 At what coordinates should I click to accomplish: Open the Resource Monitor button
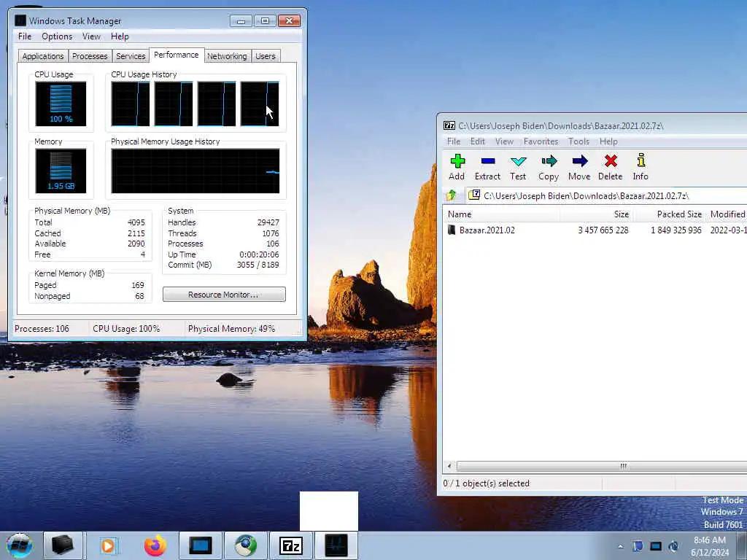pyautogui.click(x=224, y=295)
